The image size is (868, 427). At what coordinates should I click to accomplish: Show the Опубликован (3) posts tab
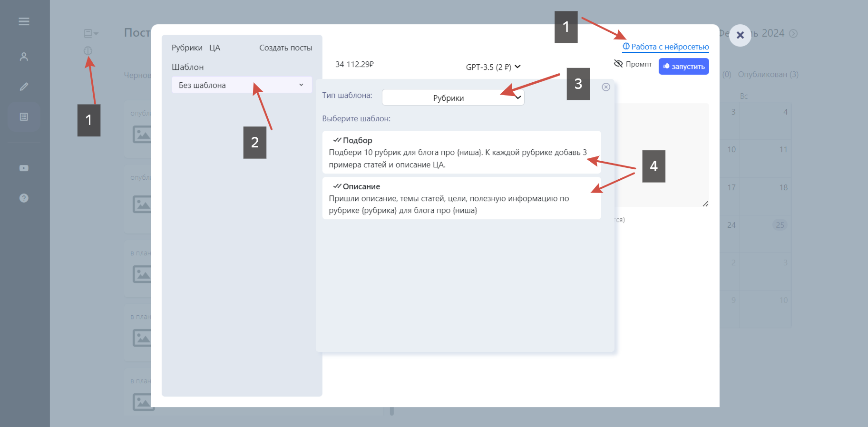(768, 75)
